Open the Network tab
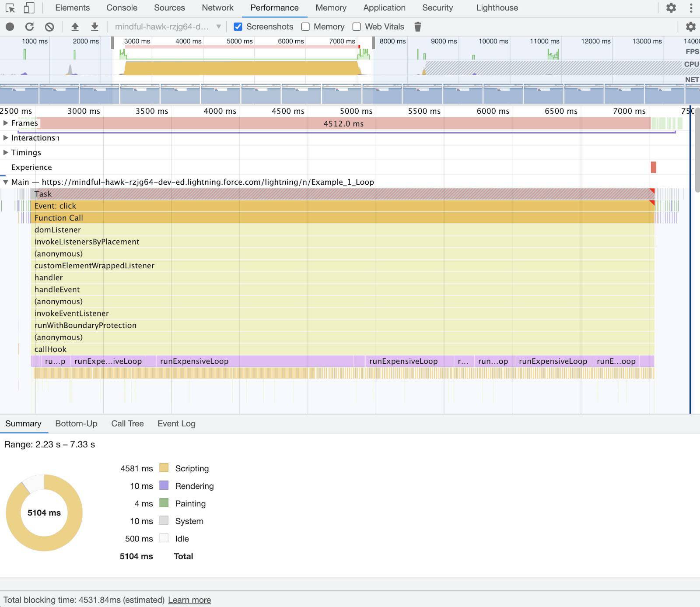The height and width of the screenshot is (607, 700). (x=217, y=8)
